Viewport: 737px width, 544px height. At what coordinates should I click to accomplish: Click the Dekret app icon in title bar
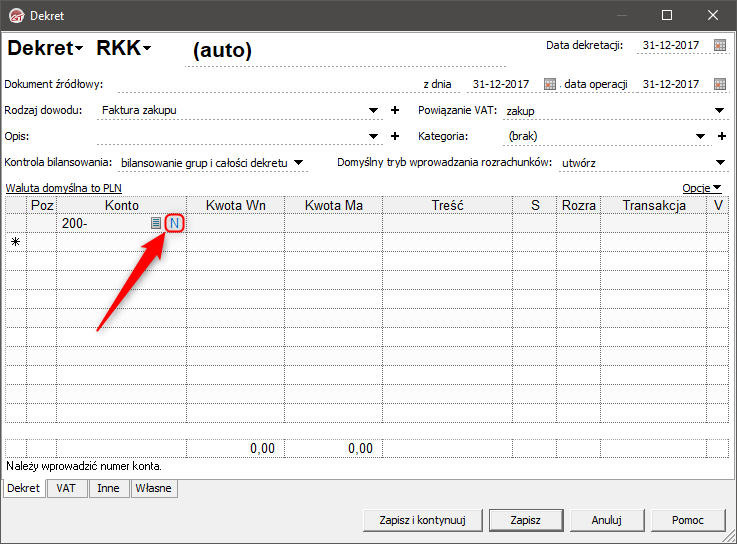[x=17, y=16]
